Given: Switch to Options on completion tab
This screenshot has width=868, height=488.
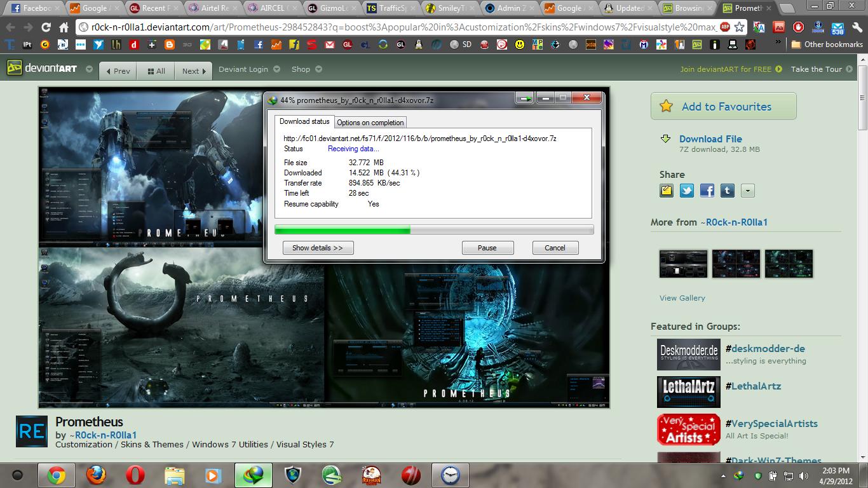Looking at the screenshot, I should pyautogui.click(x=370, y=123).
